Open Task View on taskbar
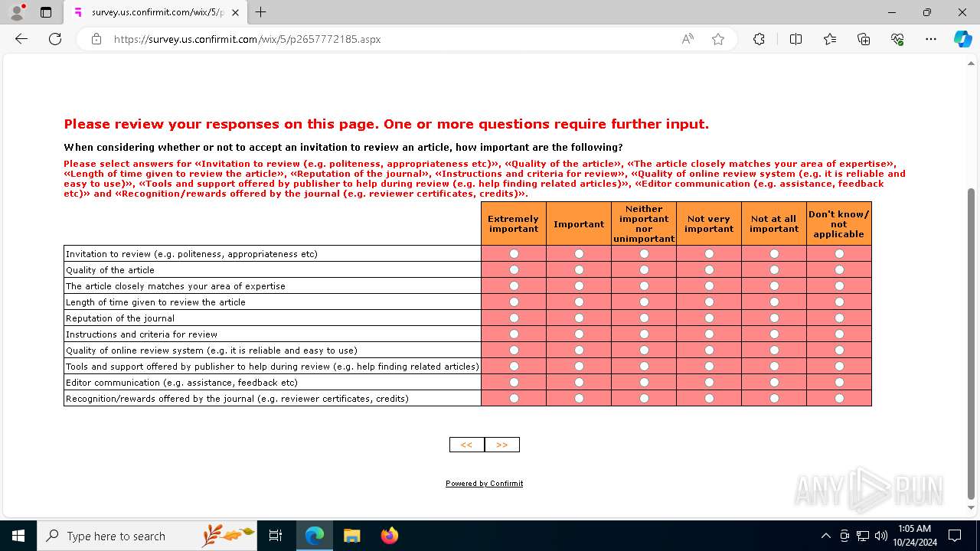Image resolution: width=980 pixels, height=551 pixels. coord(276,536)
